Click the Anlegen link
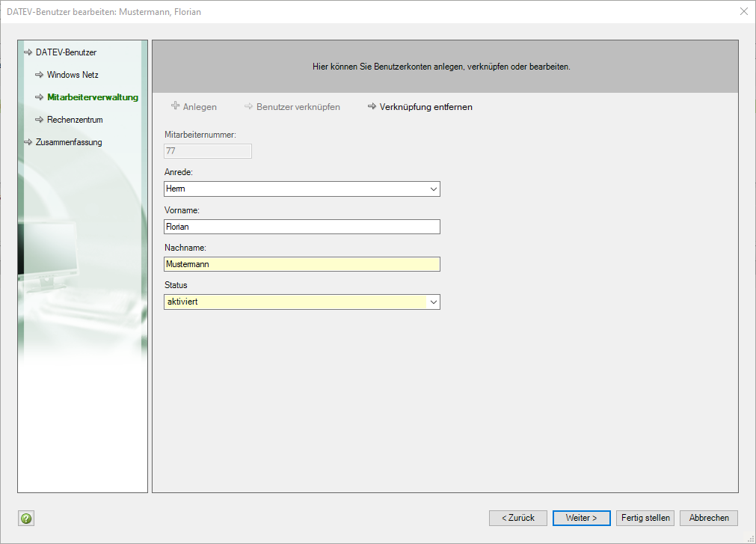The image size is (756, 544). [200, 106]
